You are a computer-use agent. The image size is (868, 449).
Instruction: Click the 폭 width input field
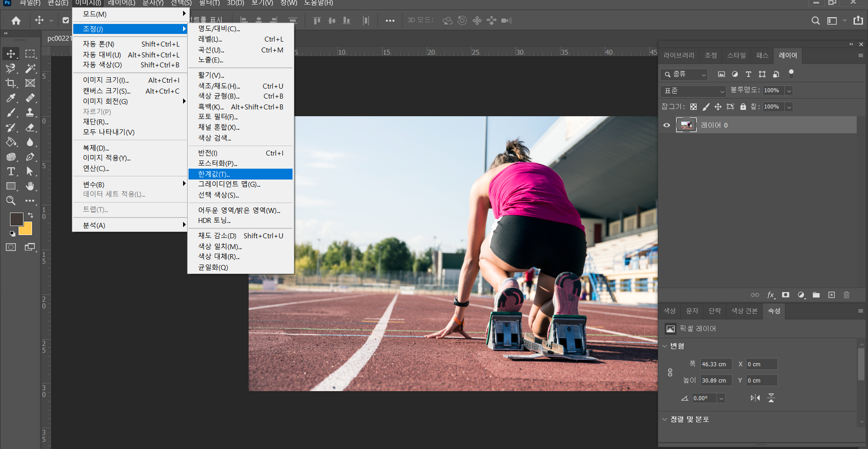pyautogui.click(x=715, y=364)
